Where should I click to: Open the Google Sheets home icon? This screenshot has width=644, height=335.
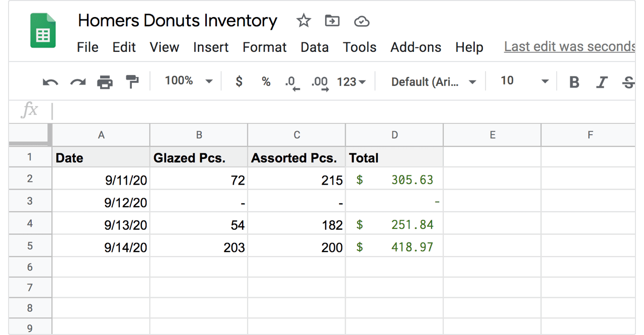[x=43, y=31]
